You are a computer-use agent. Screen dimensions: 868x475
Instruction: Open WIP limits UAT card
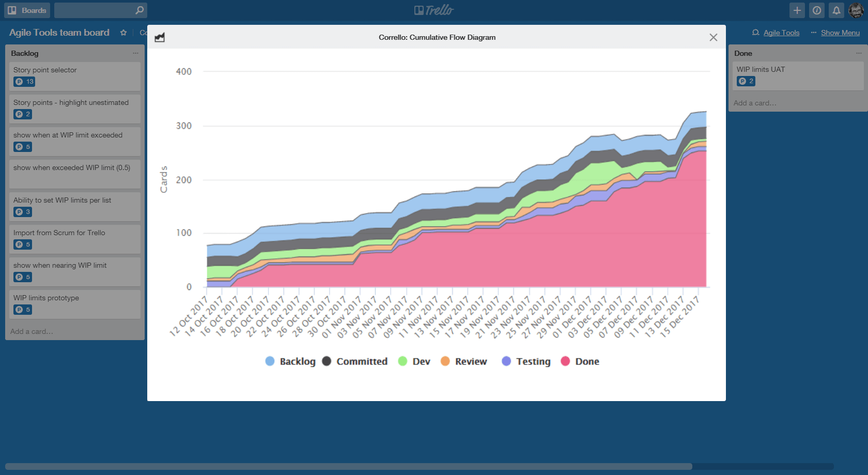[x=798, y=76]
